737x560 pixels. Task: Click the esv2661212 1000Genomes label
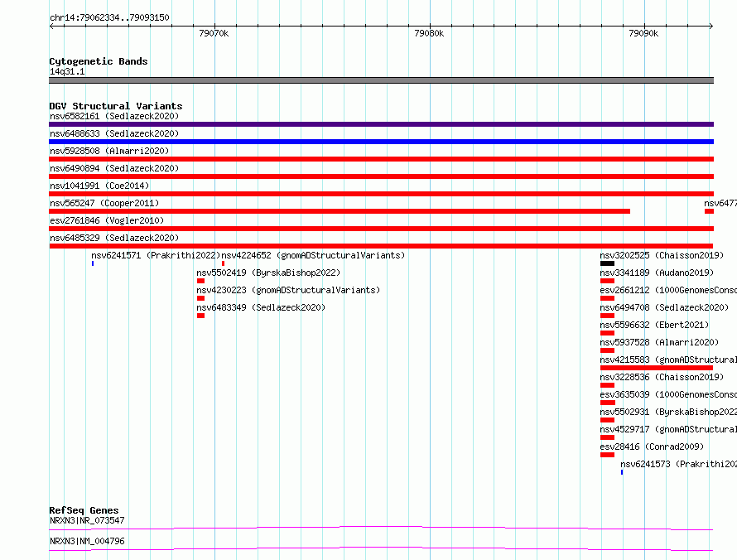(668, 290)
